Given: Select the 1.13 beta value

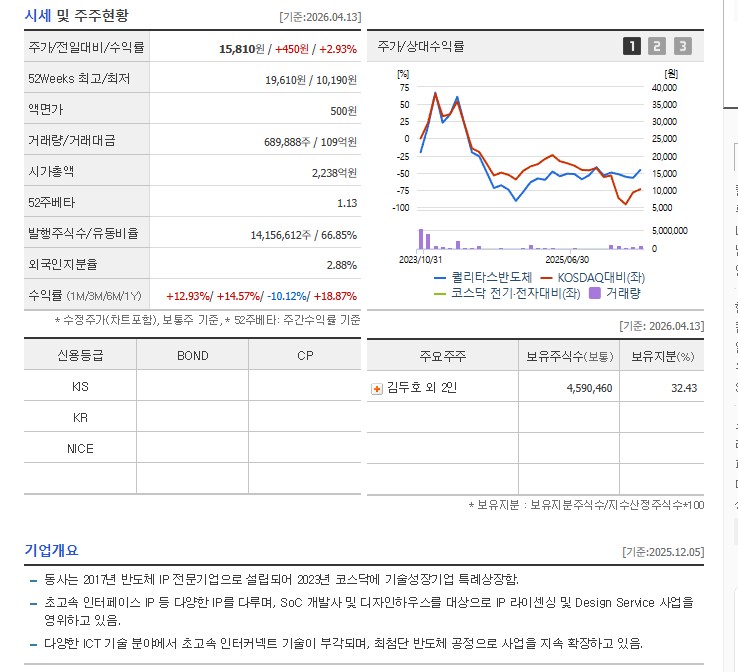Looking at the screenshot, I should click(347, 203).
